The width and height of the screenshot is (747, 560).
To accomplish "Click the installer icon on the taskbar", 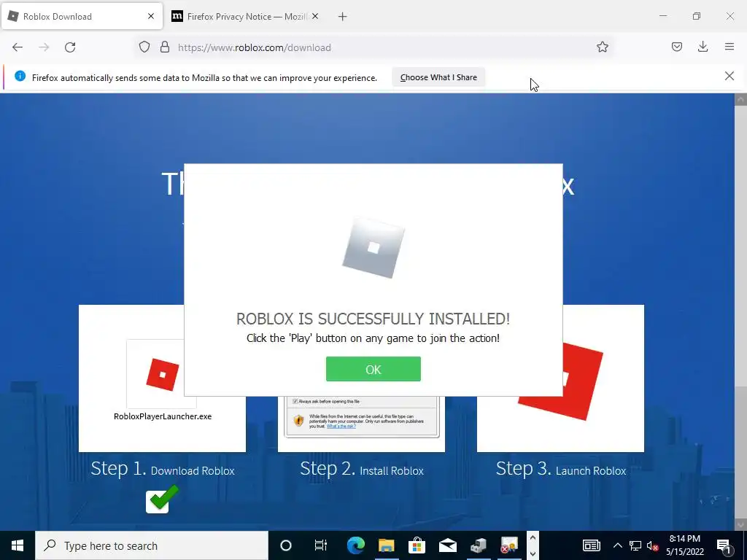I will (479, 545).
